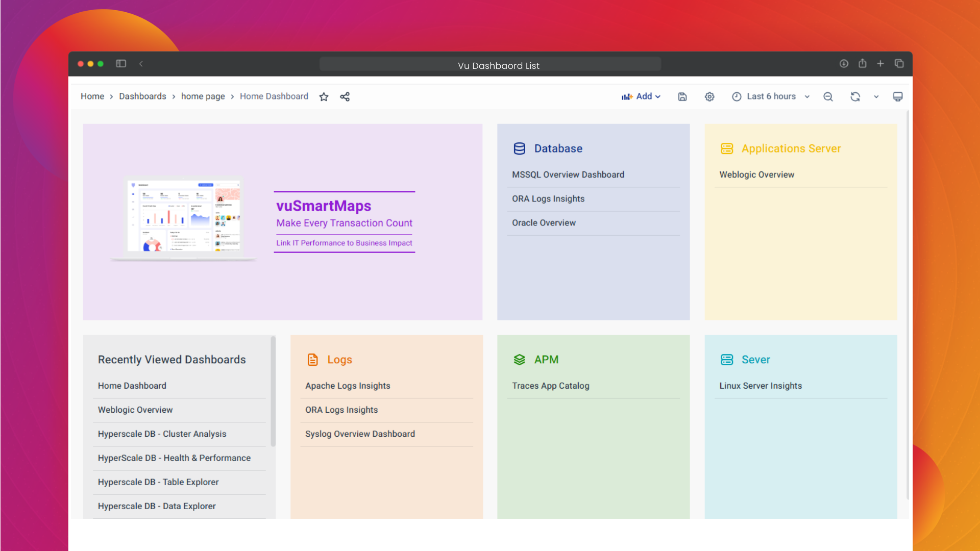Star the Home Dashboard as favorite
This screenshot has width=980, height=551.
[x=324, y=96]
